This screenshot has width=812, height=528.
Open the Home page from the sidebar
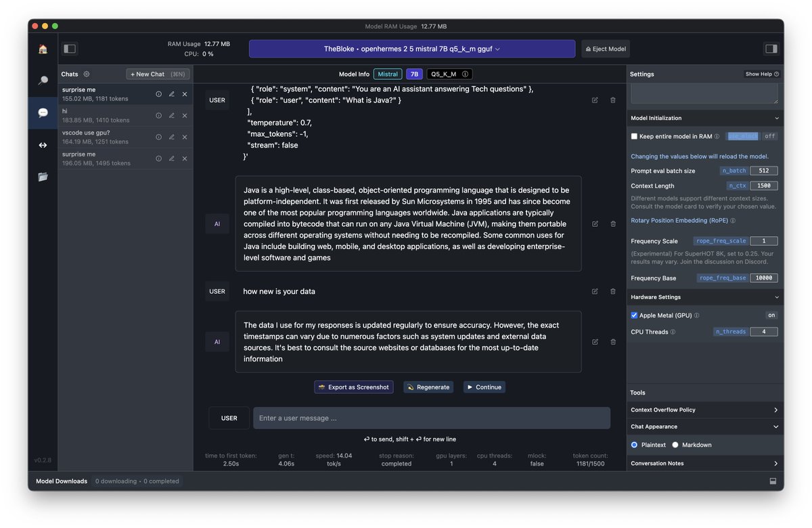pyautogui.click(x=43, y=49)
